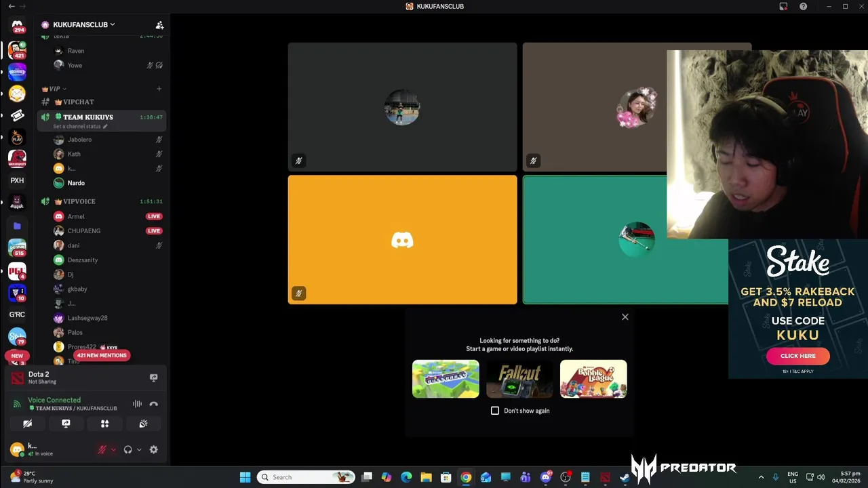Open Discord help icon in title bar
Image resolution: width=868 pixels, height=488 pixels.
click(803, 6)
